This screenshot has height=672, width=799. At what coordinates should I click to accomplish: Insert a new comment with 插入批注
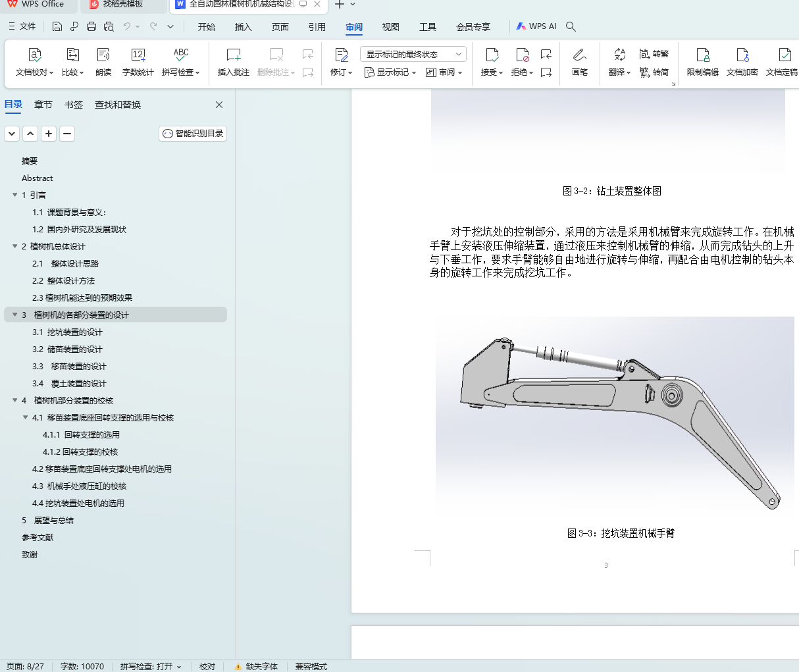click(x=234, y=62)
